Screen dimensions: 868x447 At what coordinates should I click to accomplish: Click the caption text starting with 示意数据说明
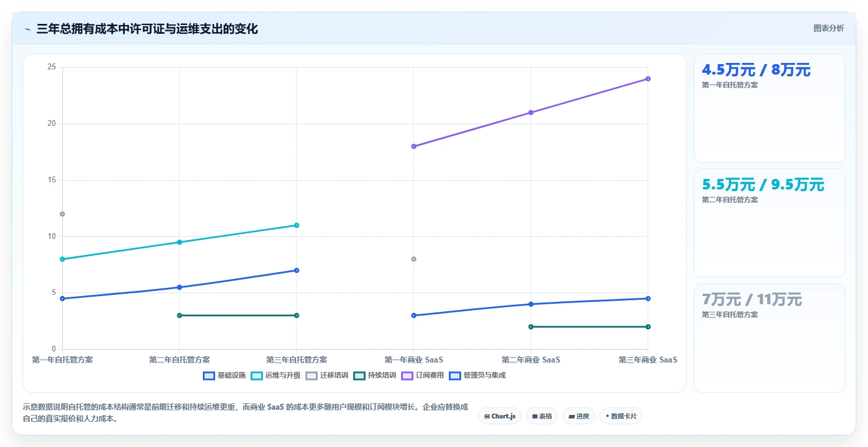245,413
